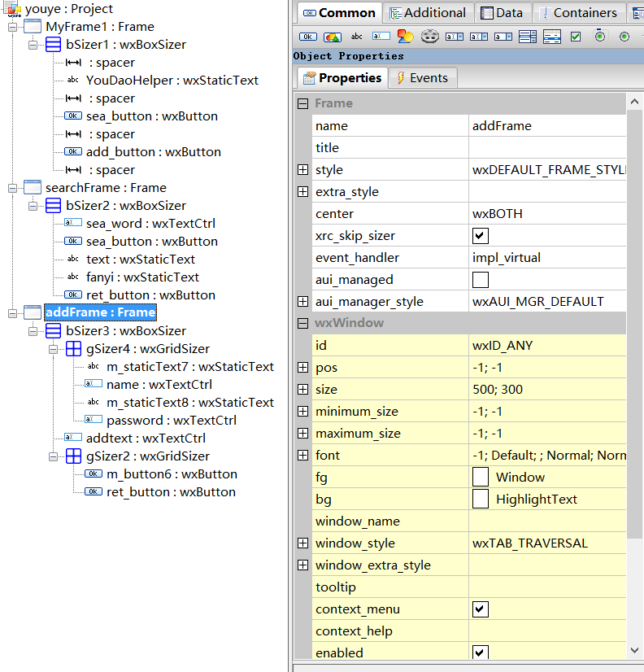
Task: Select the Properties tab
Action: (342, 78)
